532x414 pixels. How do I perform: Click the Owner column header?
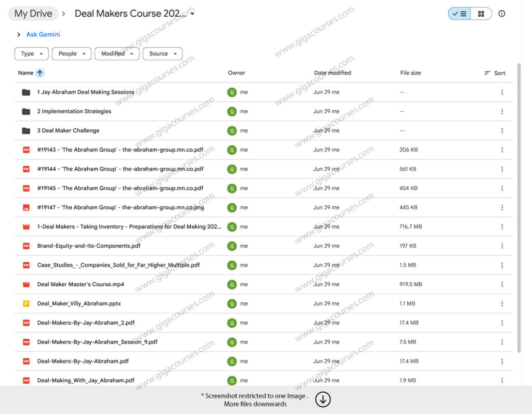point(236,73)
